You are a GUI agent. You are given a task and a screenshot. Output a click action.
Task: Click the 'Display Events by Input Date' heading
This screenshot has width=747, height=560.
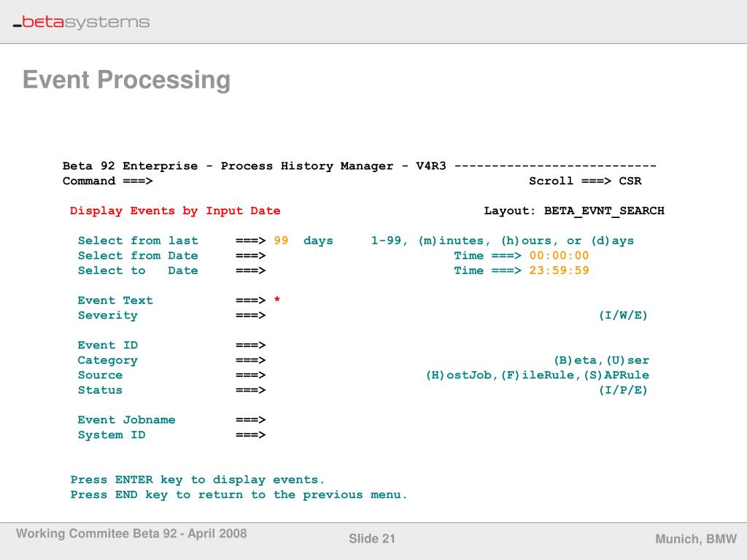coord(175,211)
